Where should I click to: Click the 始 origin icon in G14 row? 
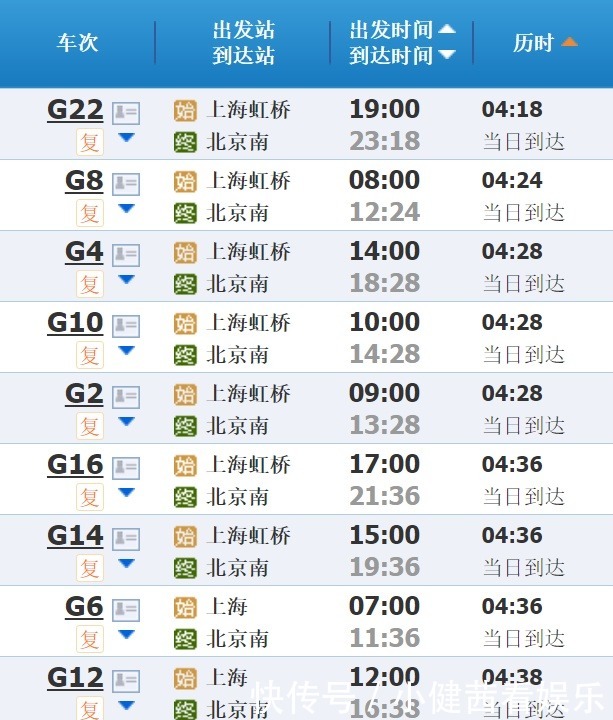click(x=185, y=536)
